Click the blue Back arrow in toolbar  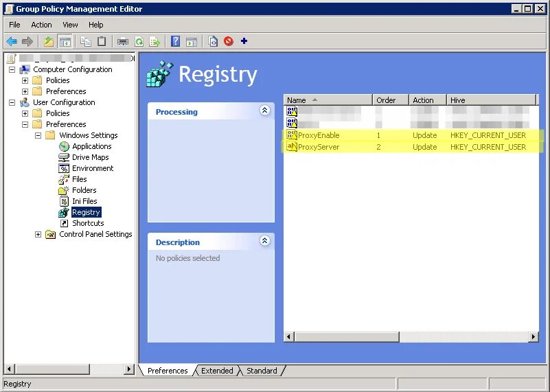[x=12, y=41]
